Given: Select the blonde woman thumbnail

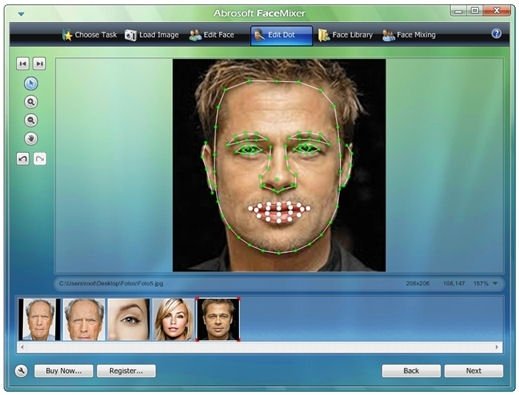Looking at the screenshot, I should [x=173, y=319].
